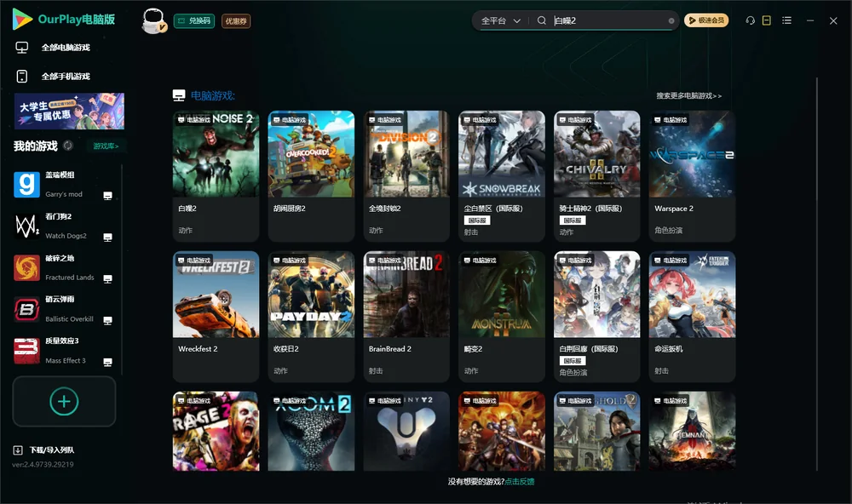Click the search input field with 白噪2

click(608, 20)
